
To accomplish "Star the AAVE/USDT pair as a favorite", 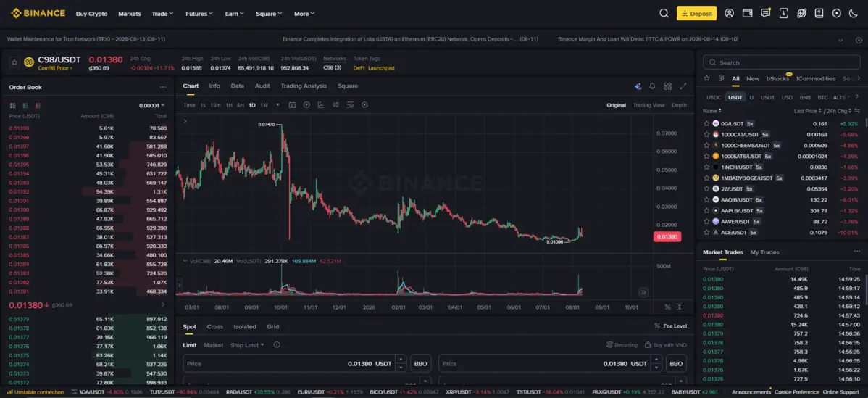I will tap(706, 221).
